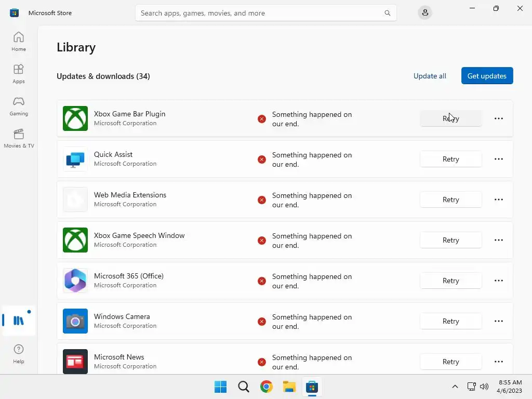Show hidden icons in system tray
The height and width of the screenshot is (399, 532).
point(455,387)
